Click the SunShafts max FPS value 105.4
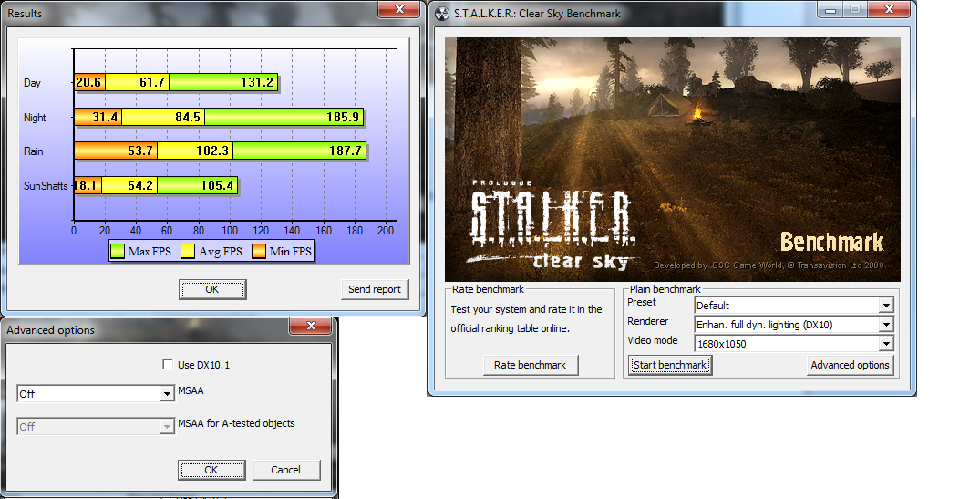Screen dimensions: 980x499 pos(217,185)
